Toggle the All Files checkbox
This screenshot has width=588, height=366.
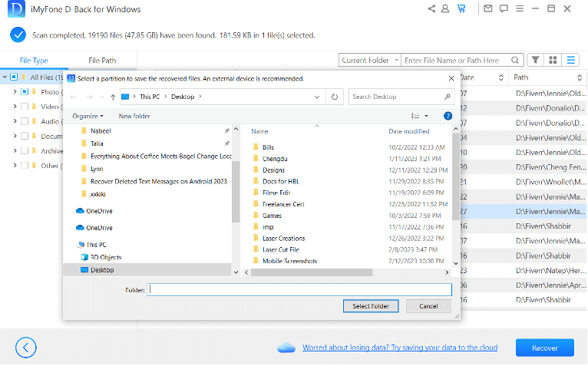[14, 77]
